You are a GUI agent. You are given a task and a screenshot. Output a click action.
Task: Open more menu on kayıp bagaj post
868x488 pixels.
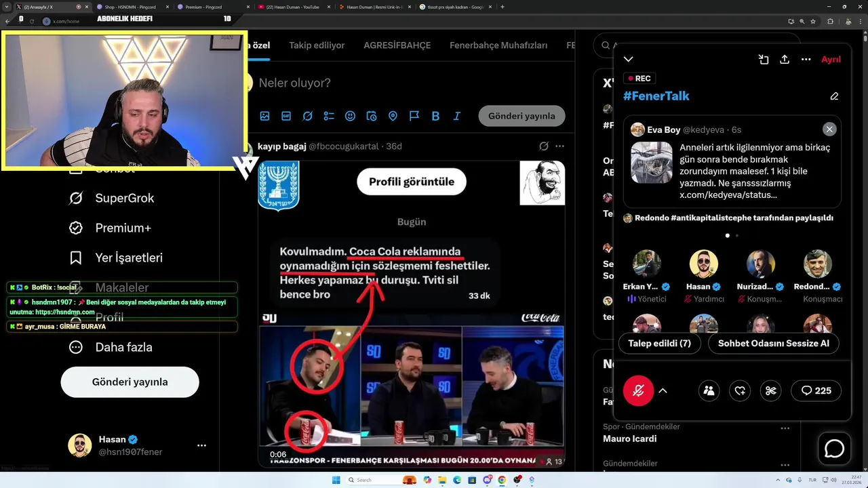click(x=559, y=146)
